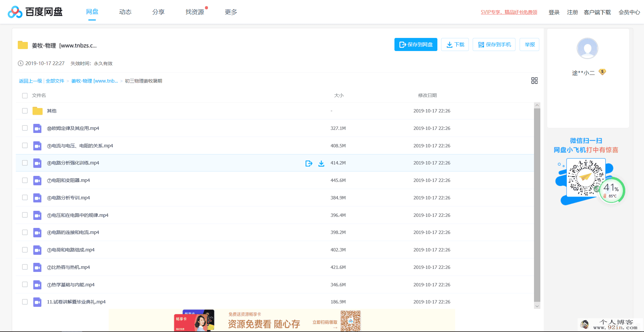
Task: Open file ①热学基础与内能.mp4
Action: coord(71,285)
